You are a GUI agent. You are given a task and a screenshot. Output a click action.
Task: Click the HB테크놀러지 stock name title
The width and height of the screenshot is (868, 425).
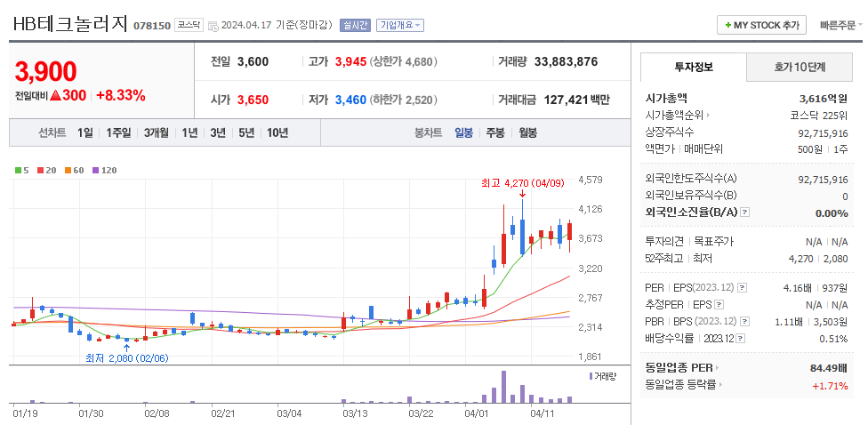[x=70, y=24]
